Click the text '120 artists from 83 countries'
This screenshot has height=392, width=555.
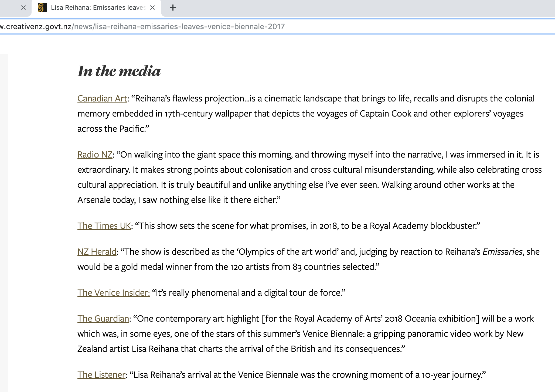click(x=285, y=267)
